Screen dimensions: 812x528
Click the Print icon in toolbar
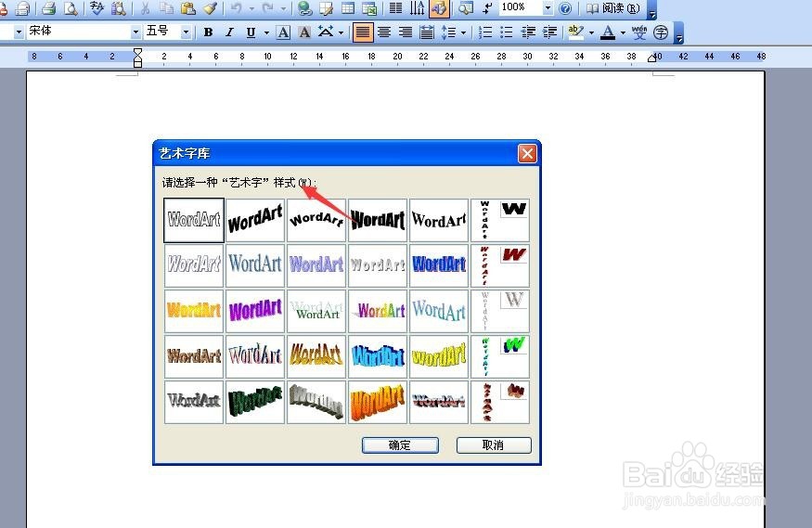49,7
